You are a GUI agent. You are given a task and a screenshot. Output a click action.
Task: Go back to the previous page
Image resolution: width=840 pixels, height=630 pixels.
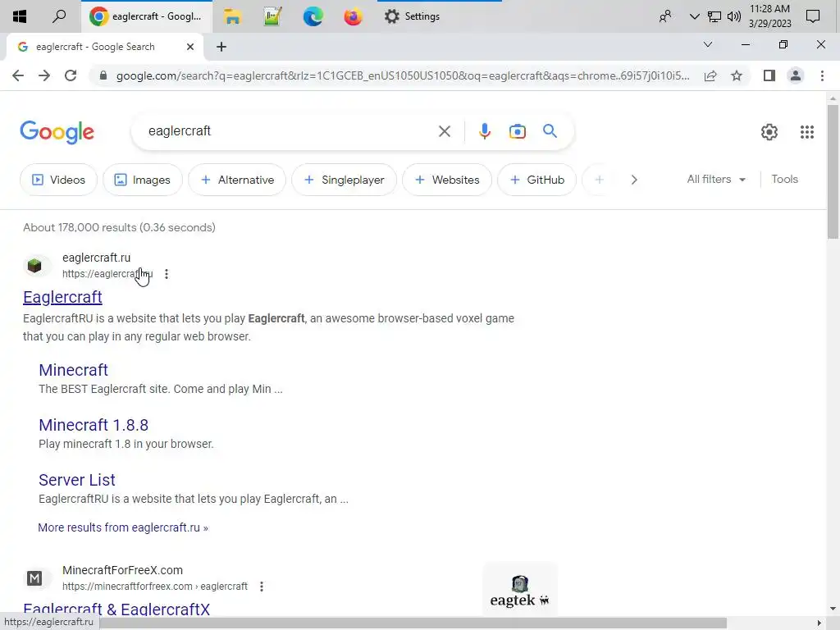coord(18,75)
